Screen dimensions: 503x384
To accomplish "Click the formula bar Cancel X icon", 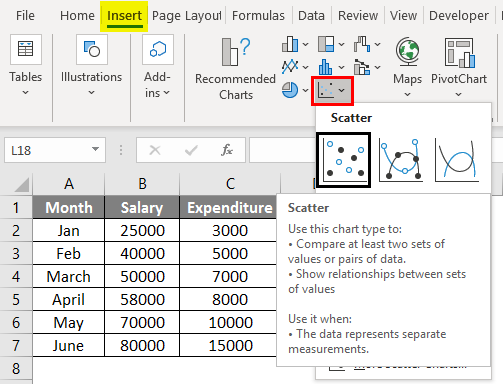I will [155, 150].
